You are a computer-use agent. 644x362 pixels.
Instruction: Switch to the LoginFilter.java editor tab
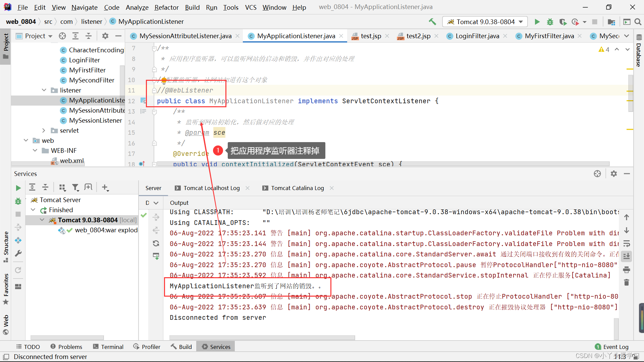(x=477, y=36)
